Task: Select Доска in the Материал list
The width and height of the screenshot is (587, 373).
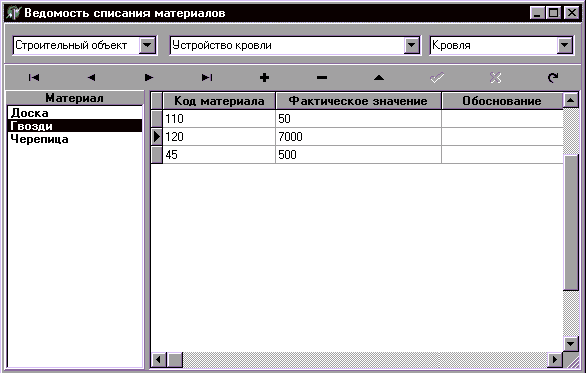Action: coord(74,113)
